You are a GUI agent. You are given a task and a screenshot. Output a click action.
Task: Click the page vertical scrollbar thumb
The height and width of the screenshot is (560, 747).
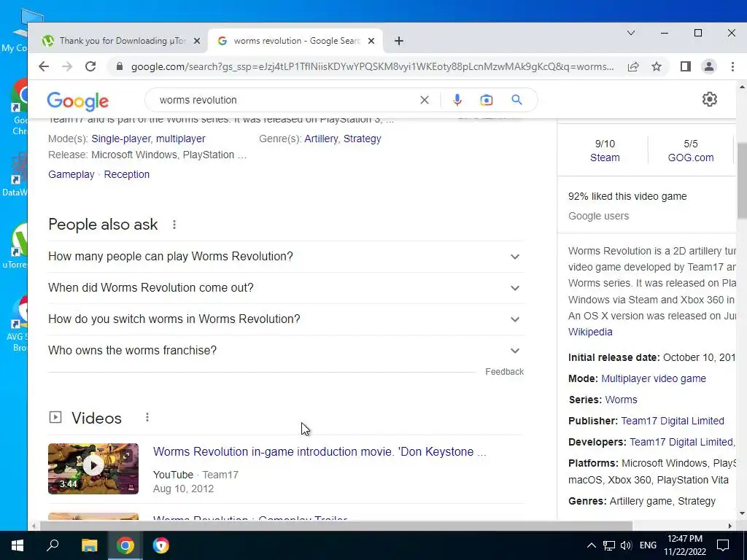(742, 179)
